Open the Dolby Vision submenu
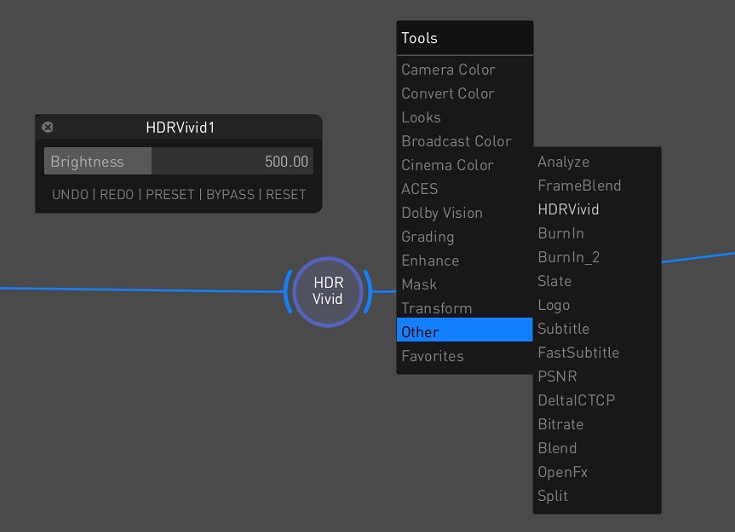 click(x=442, y=213)
